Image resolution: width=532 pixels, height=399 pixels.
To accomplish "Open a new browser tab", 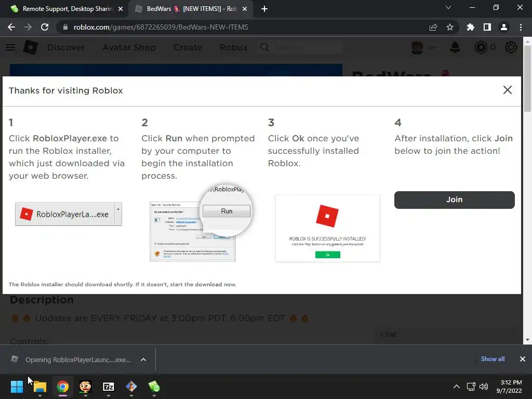I will pyautogui.click(x=264, y=9).
